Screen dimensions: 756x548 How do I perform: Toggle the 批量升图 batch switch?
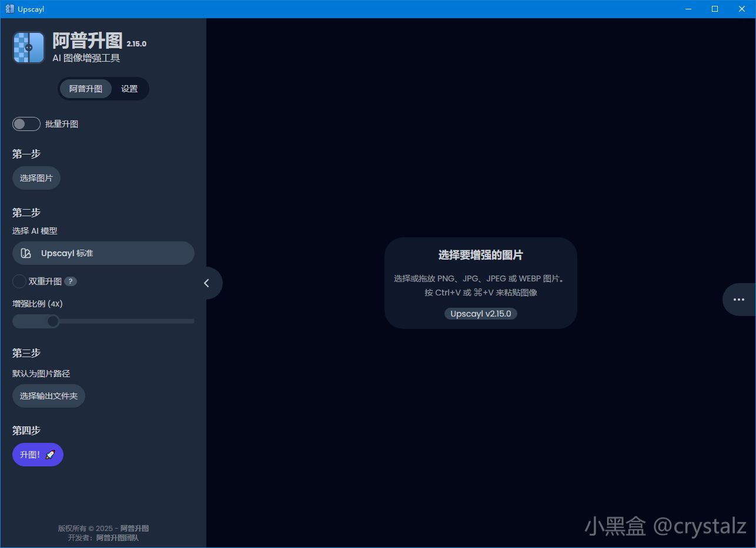26,124
